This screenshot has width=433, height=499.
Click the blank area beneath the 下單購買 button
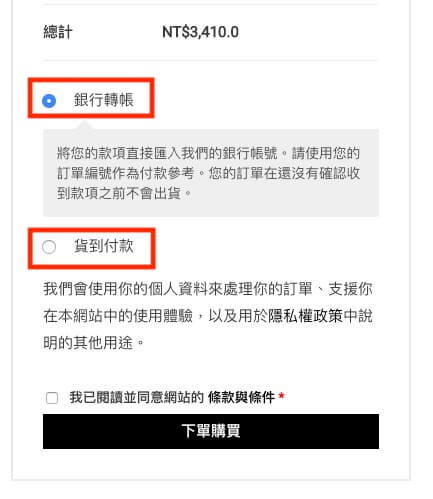pos(211,464)
